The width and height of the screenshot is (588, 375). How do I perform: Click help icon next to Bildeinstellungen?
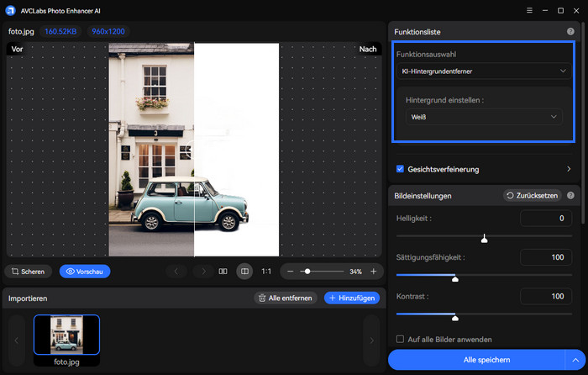pyautogui.click(x=570, y=195)
